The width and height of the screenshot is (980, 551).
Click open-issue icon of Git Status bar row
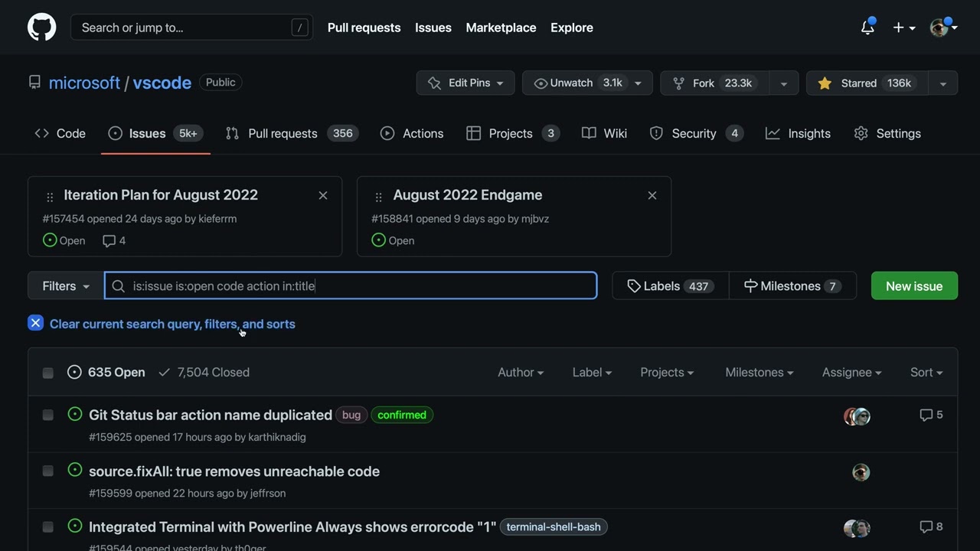(x=75, y=414)
